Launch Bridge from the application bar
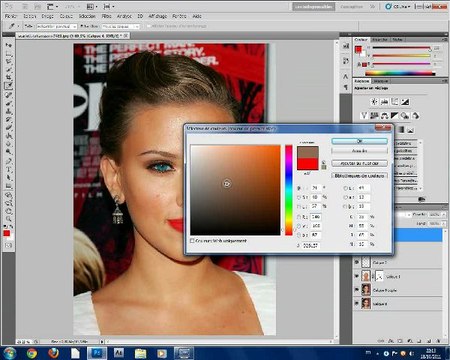 point(25,6)
